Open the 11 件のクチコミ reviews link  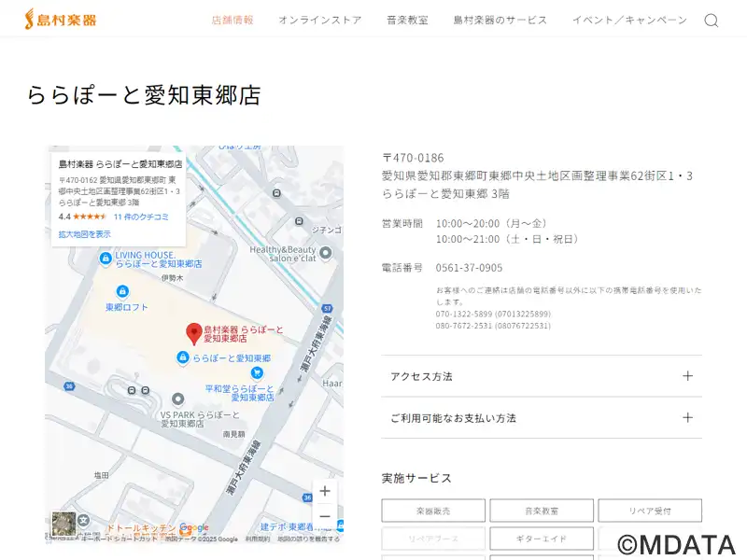tap(141, 217)
